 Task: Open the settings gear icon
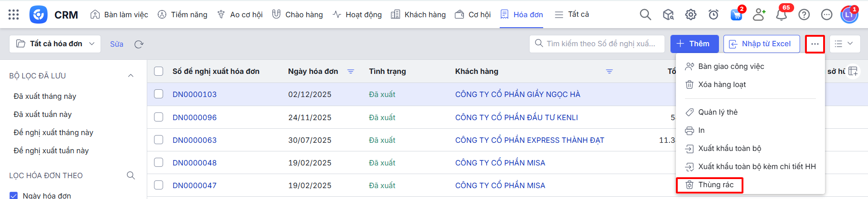[690, 15]
